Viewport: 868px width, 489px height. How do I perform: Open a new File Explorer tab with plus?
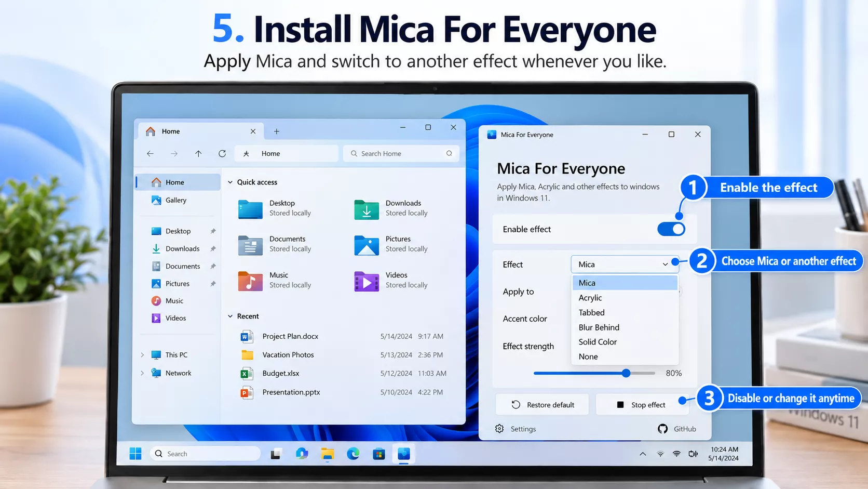277,131
